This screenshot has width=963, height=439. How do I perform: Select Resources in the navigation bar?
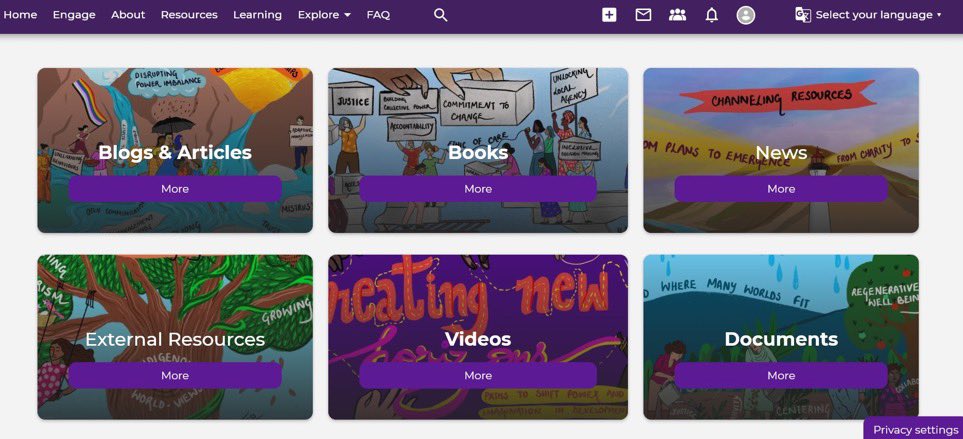coord(189,15)
